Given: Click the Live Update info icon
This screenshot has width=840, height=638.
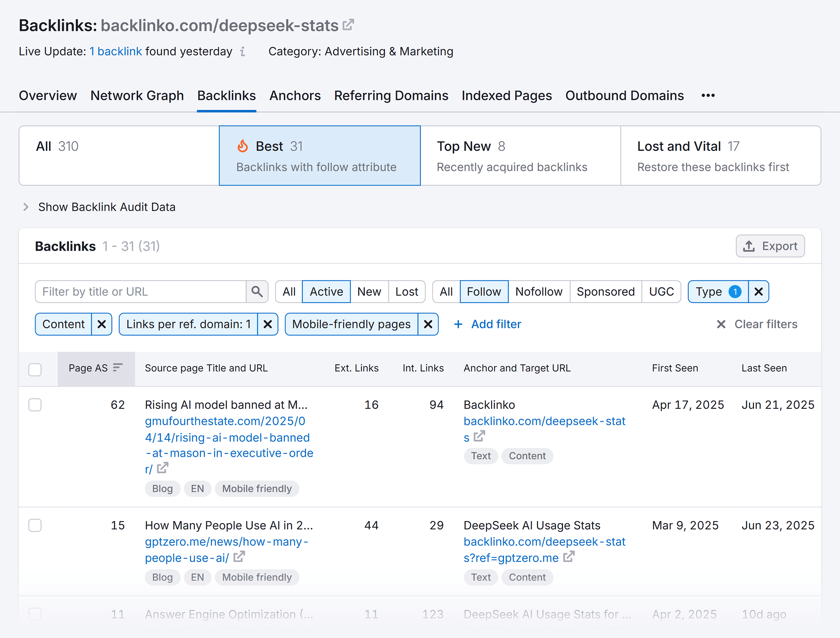Looking at the screenshot, I should click(x=243, y=51).
